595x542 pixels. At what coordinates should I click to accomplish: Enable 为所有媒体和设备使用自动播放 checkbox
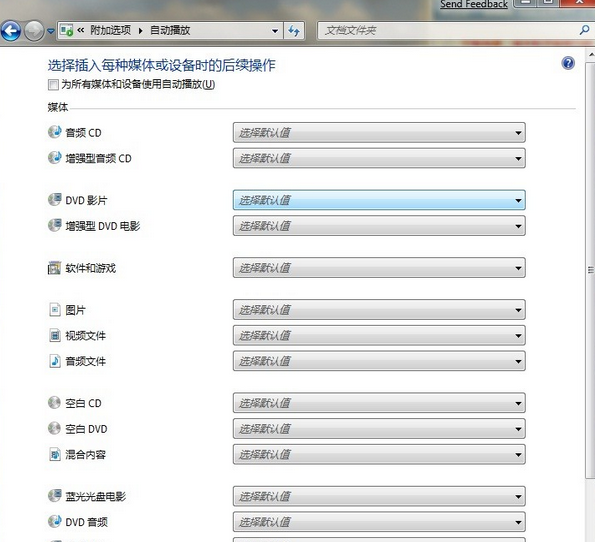pos(53,85)
